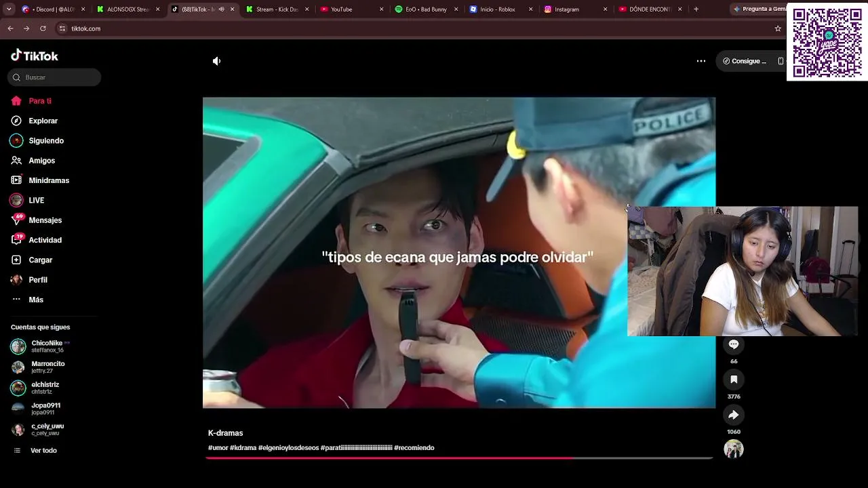Switch to the DÓNDE ENCONTRAR tab
Screen dimensions: 868x488
[x=650, y=9]
